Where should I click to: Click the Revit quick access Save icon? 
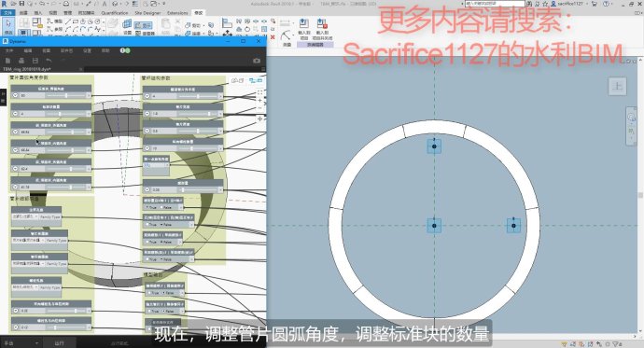point(21,4)
